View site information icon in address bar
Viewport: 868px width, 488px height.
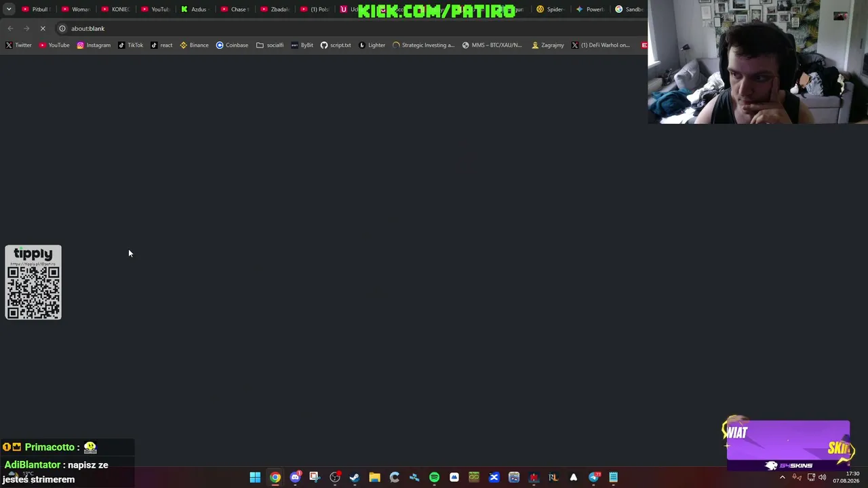coord(62,28)
